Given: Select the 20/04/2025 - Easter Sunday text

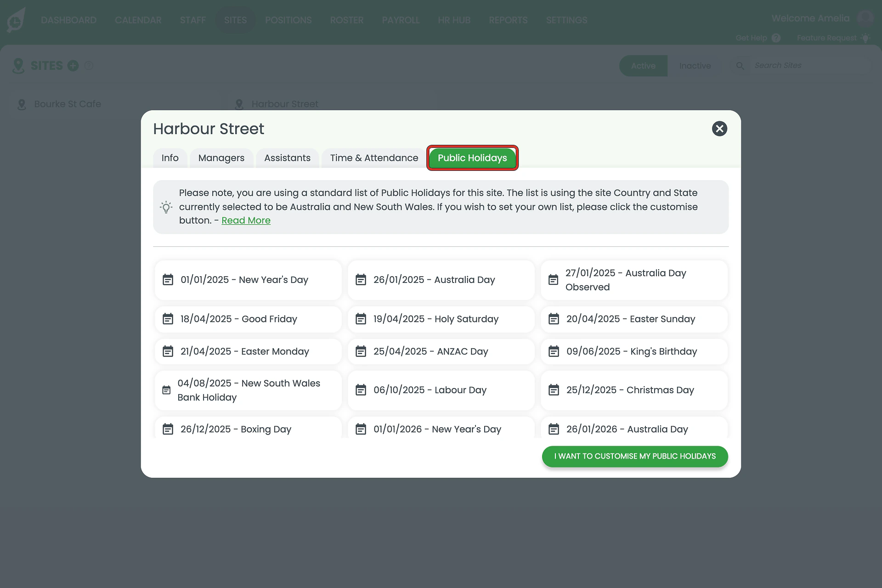Looking at the screenshot, I should coord(630,319).
